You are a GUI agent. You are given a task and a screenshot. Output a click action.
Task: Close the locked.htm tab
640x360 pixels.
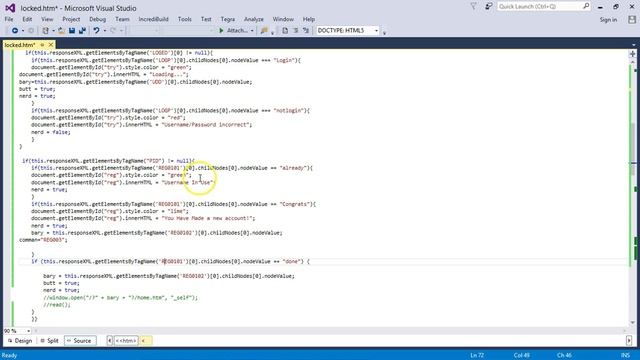pos(51,44)
